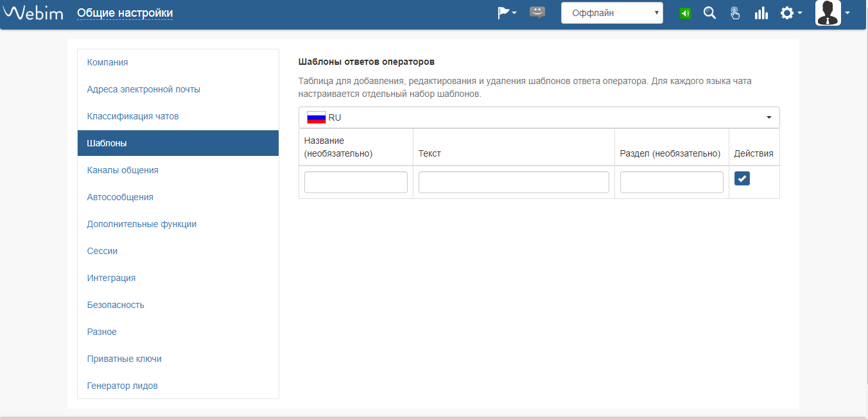
Task: Open the Безопасность settings page
Action: pyautogui.click(x=116, y=305)
